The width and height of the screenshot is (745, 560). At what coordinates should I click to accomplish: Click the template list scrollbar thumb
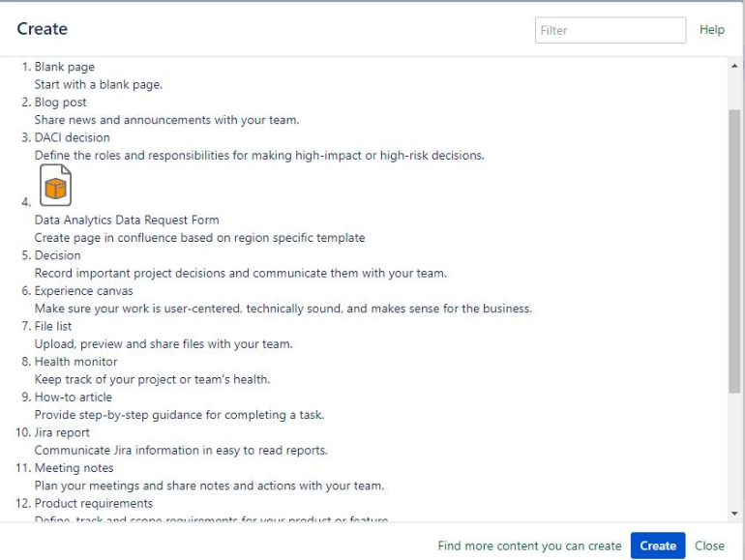coord(734,251)
